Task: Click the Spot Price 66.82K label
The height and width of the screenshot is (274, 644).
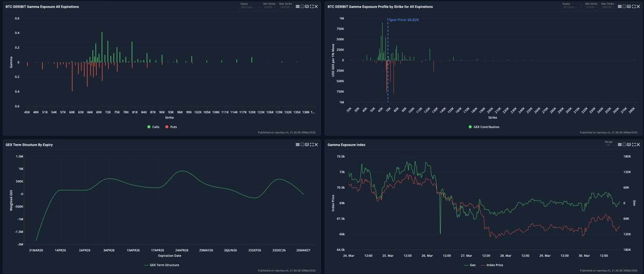Action: (x=404, y=20)
